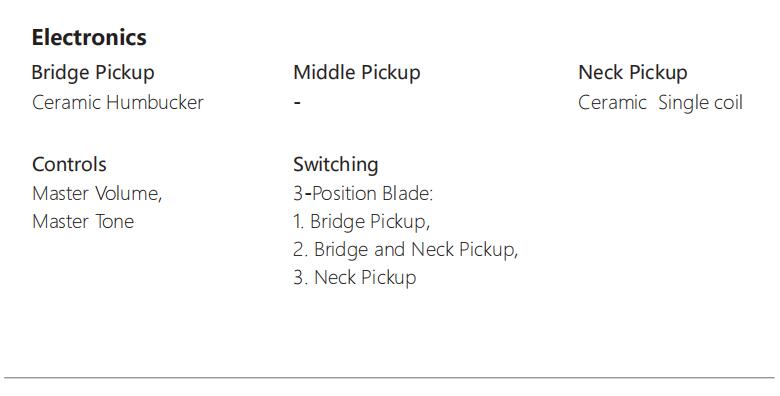The height and width of the screenshot is (396, 780).
Task: Click the word Blade in Switching
Action: [407, 194]
